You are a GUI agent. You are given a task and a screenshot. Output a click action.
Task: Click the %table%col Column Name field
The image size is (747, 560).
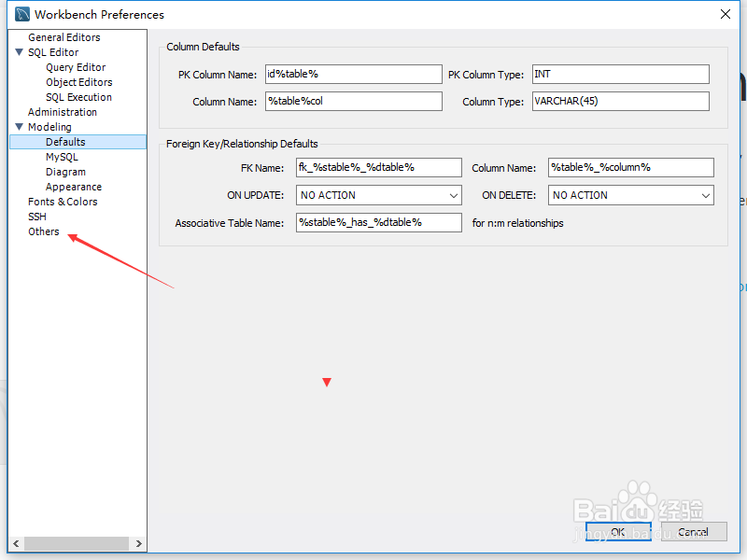pyautogui.click(x=354, y=101)
